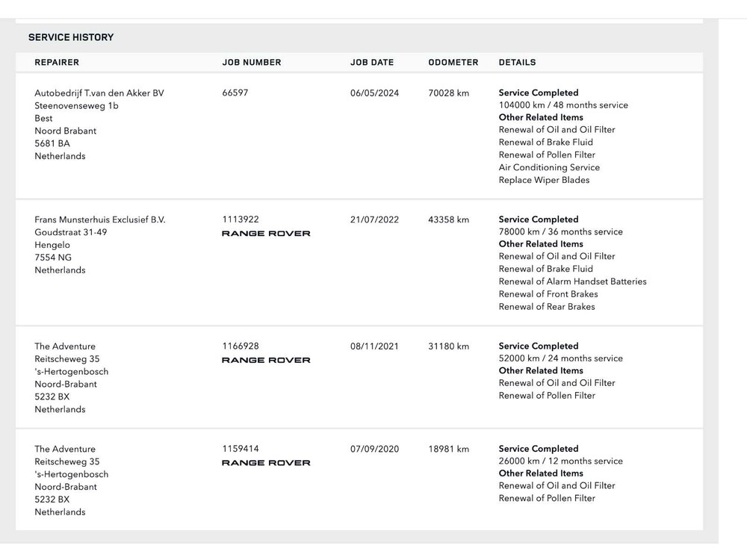Click the Job Date column header
This screenshot has height=560, width=747.
click(x=372, y=63)
